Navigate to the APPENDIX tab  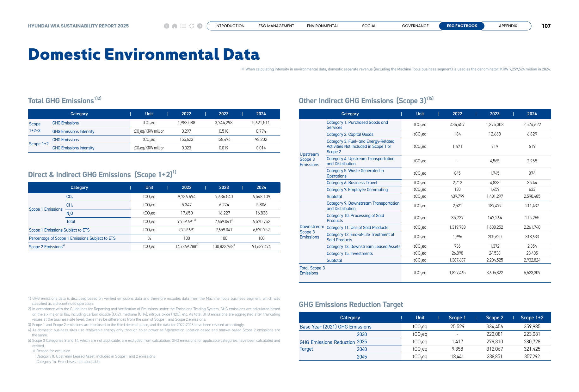click(508, 26)
